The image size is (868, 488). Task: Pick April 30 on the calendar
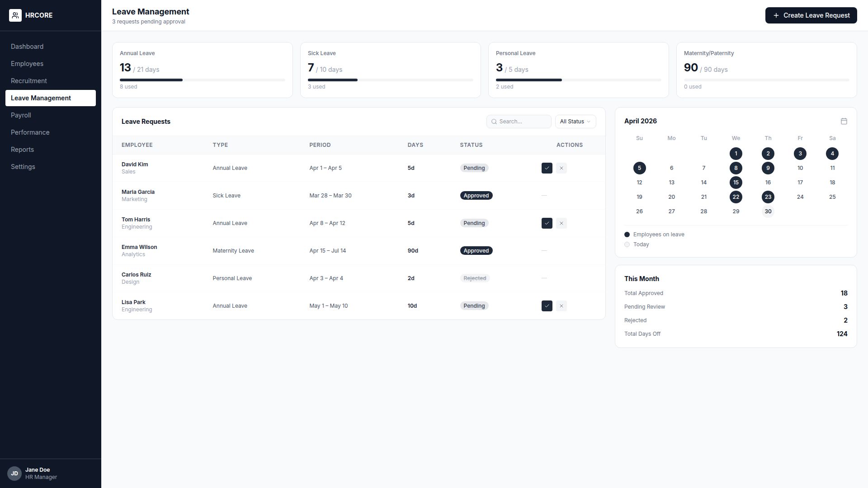pos(768,211)
